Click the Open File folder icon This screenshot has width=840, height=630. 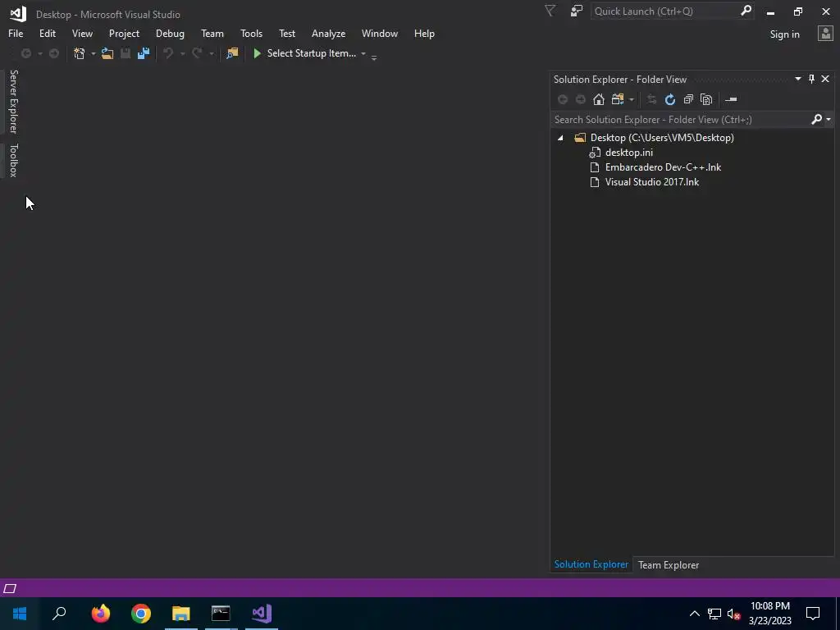tap(107, 53)
